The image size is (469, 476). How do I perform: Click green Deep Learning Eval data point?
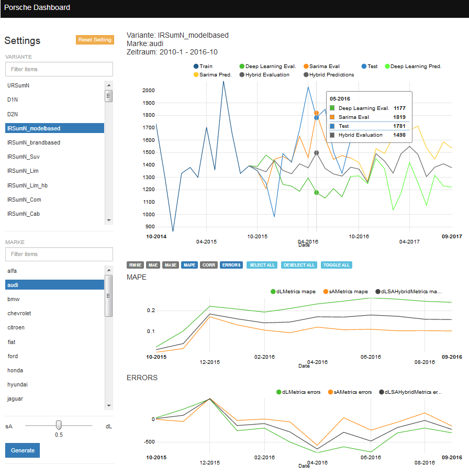[316, 193]
